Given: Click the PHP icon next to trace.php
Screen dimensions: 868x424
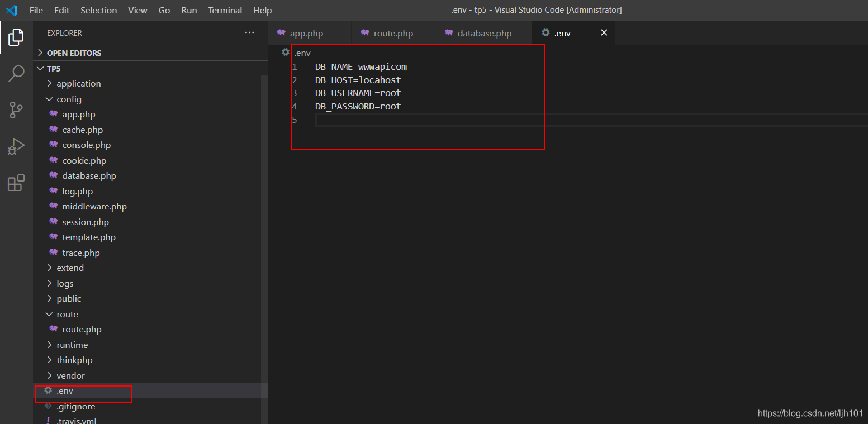Looking at the screenshot, I should (x=54, y=252).
